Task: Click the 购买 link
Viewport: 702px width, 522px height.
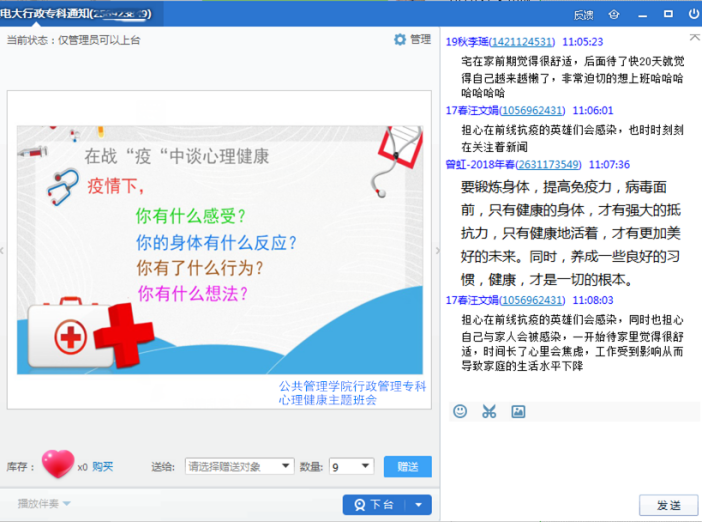Action: pos(103,466)
